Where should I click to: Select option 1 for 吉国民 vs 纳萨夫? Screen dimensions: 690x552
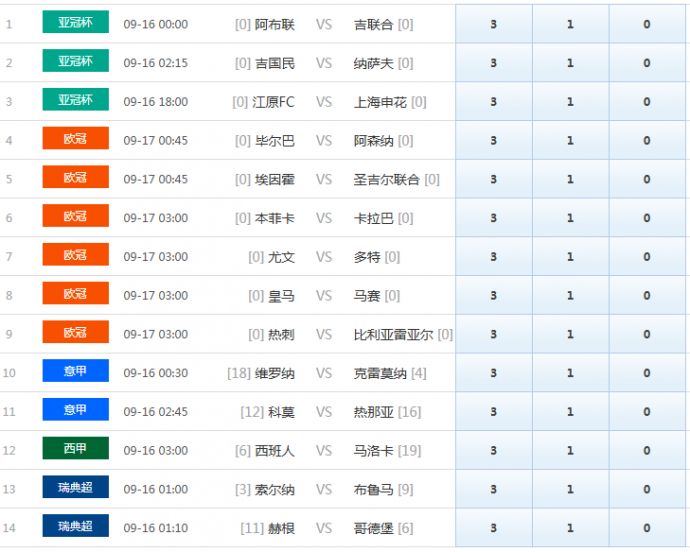pos(570,63)
